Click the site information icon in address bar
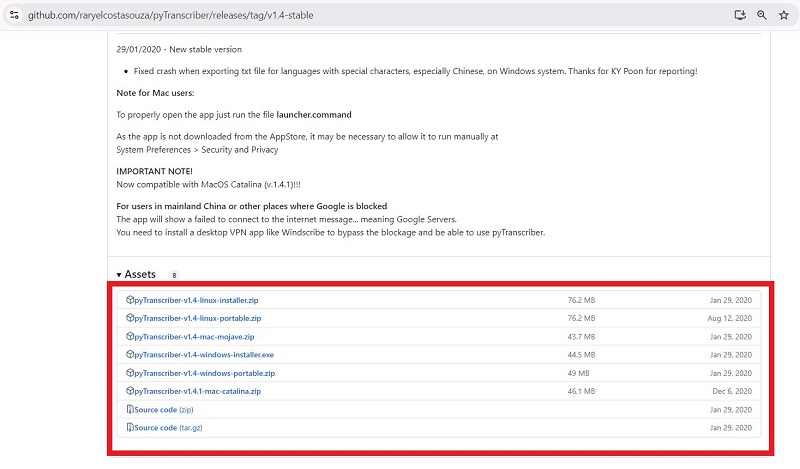The height and width of the screenshot is (469, 800). [13, 16]
